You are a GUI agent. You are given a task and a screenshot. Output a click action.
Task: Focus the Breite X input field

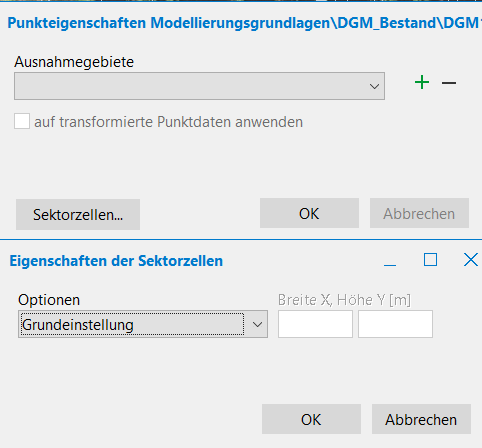pos(315,324)
